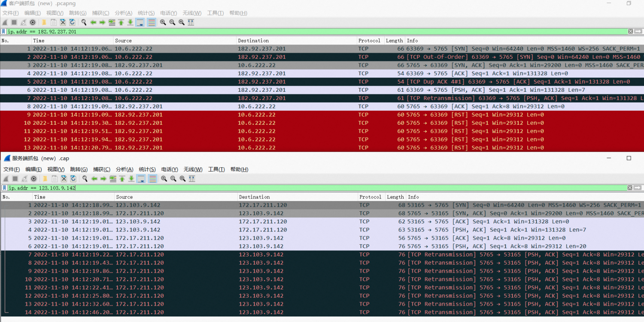Image resolution: width=644 pixels, height=322 pixels.
Task: Find a packet in client window toolbar
Action: click(x=84, y=22)
